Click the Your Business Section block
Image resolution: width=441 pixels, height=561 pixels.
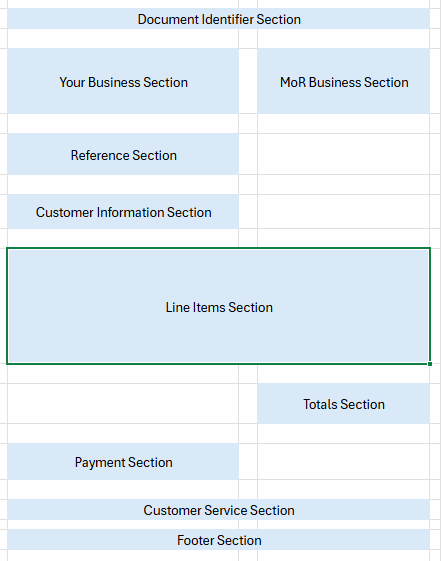pyautogui.click(x=123, y=81)
